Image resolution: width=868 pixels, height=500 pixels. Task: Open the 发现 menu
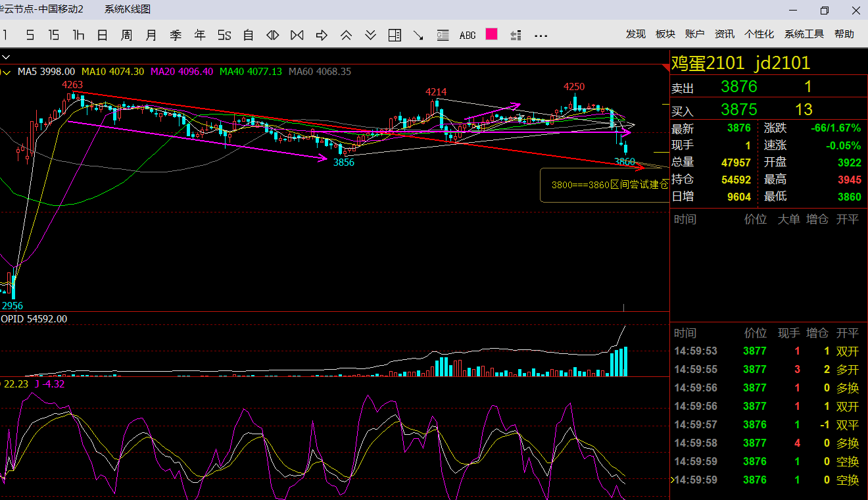click(x=636, y=34)
